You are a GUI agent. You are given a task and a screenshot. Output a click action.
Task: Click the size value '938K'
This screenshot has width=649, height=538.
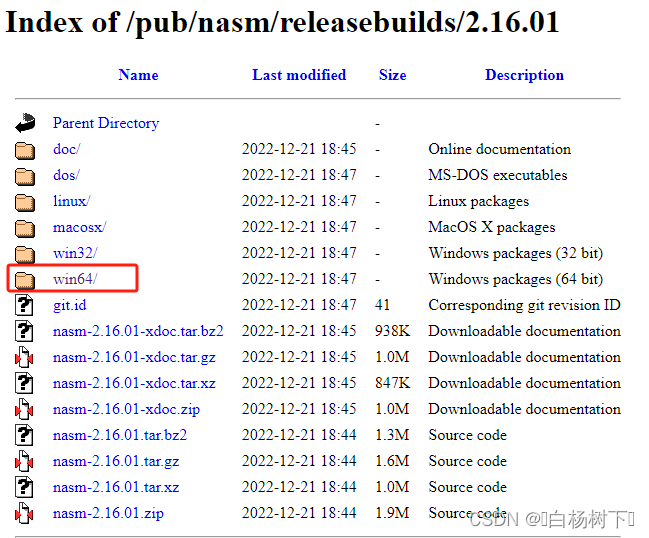point(392,331)
